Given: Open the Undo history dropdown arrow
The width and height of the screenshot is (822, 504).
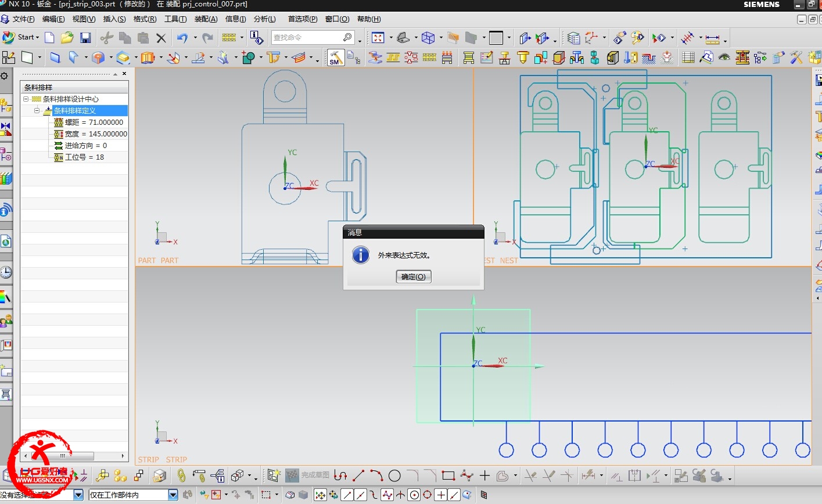Looking at the screenshot, I should coord(195,38).
